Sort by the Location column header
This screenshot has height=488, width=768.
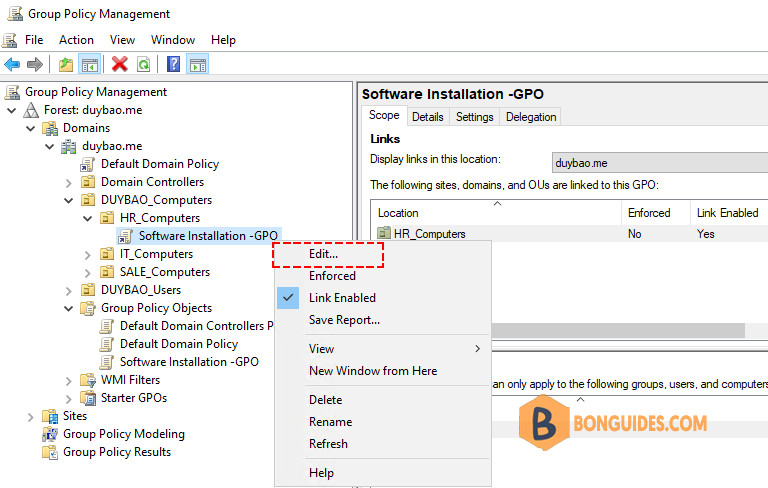(x=496, y=213)
